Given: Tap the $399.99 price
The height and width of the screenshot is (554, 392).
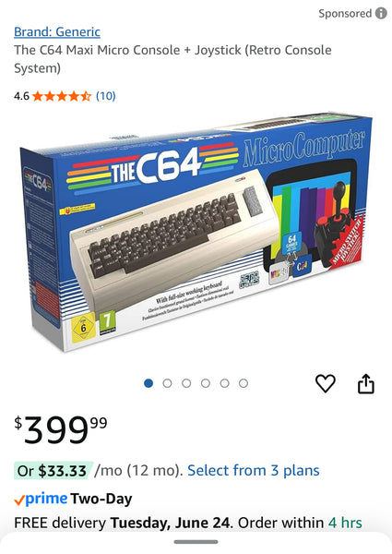Looking at the screenshot, I should [x=61, y=429].
